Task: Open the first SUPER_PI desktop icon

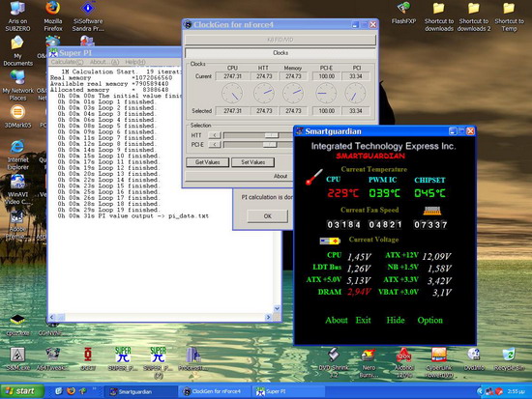Action: coord(123,359)
